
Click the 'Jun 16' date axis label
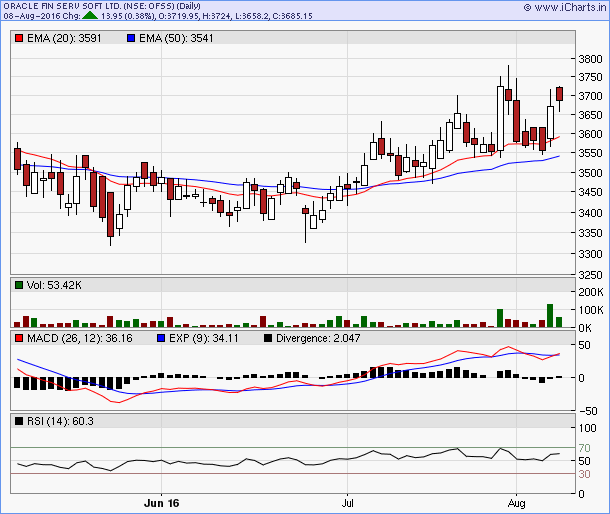[161, 503]
